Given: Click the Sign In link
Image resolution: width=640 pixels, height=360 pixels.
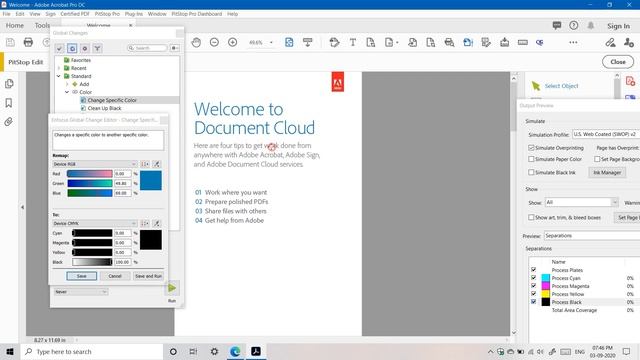Looking at the screenshot, I should pyautogui.click(x=618, y=26).
